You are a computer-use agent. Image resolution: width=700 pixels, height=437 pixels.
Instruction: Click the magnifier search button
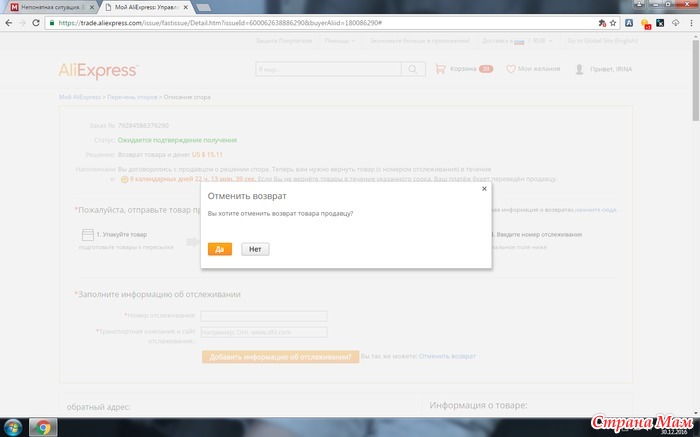413,69
